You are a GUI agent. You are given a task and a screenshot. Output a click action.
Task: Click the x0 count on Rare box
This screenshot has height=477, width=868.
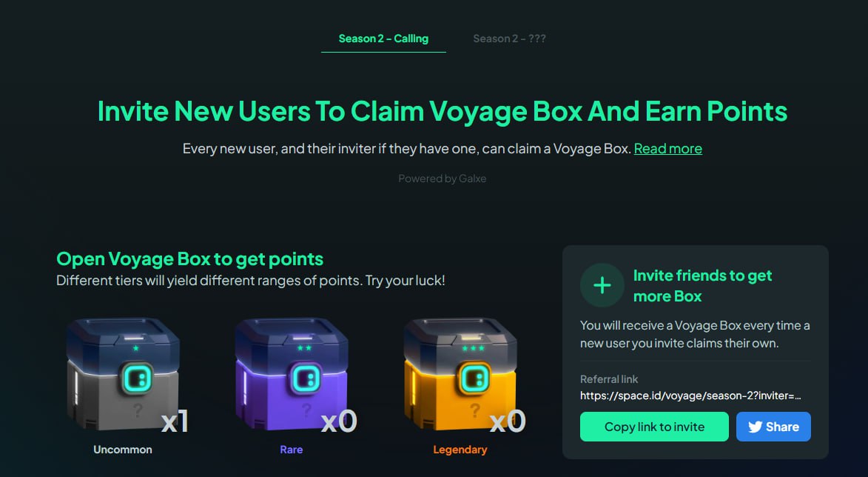pos(339,421)
